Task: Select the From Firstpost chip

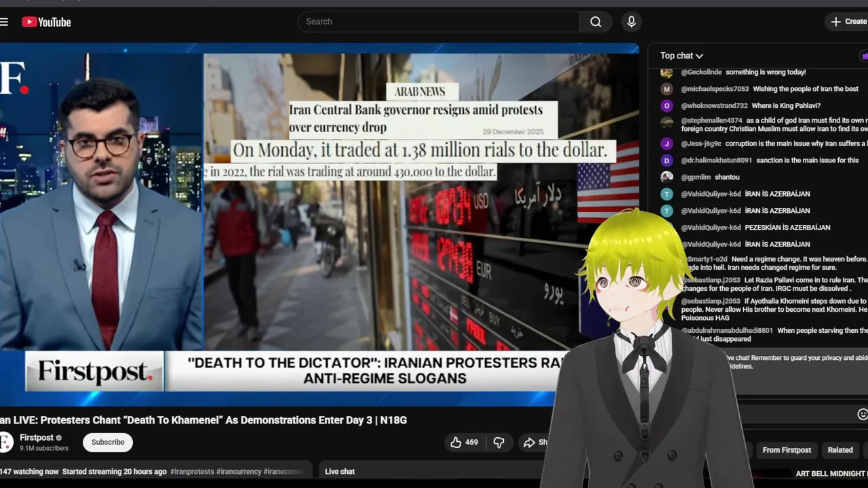Action: 787,450
